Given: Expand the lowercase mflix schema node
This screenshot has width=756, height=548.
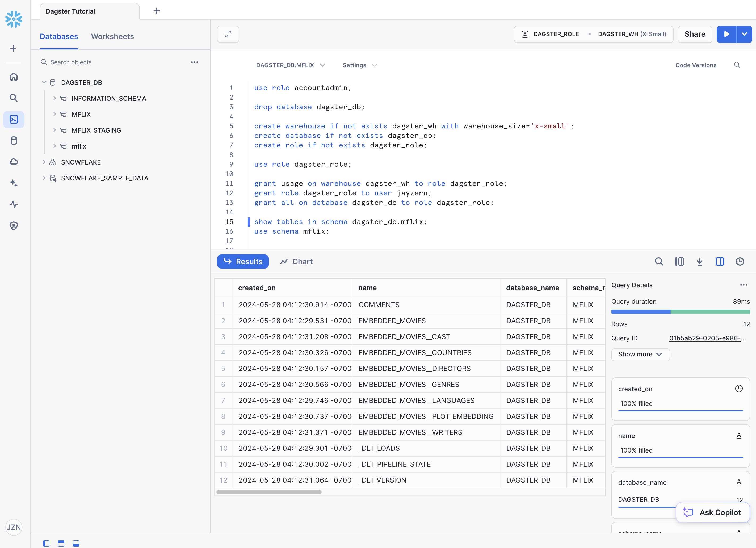Looking at the screenshot, I should pos(55,146).
